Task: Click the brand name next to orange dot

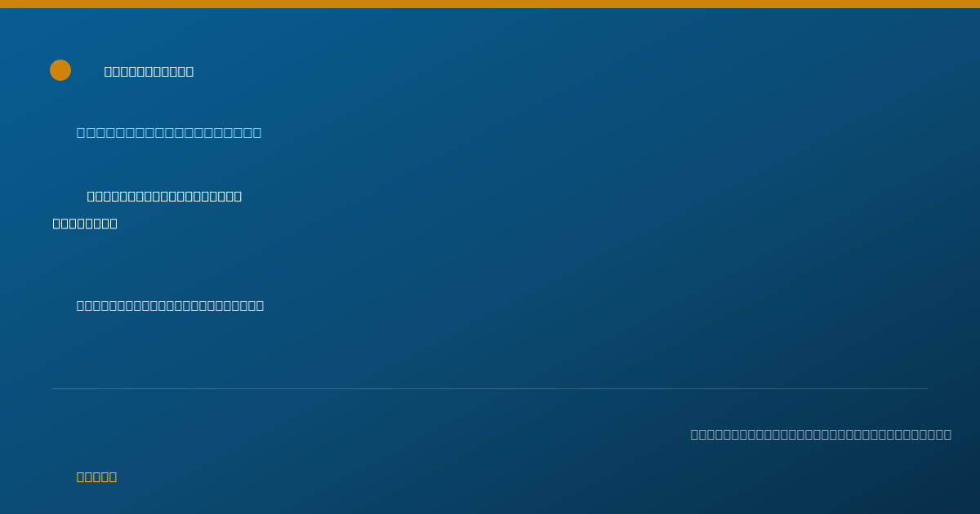Action: (149, 71)
